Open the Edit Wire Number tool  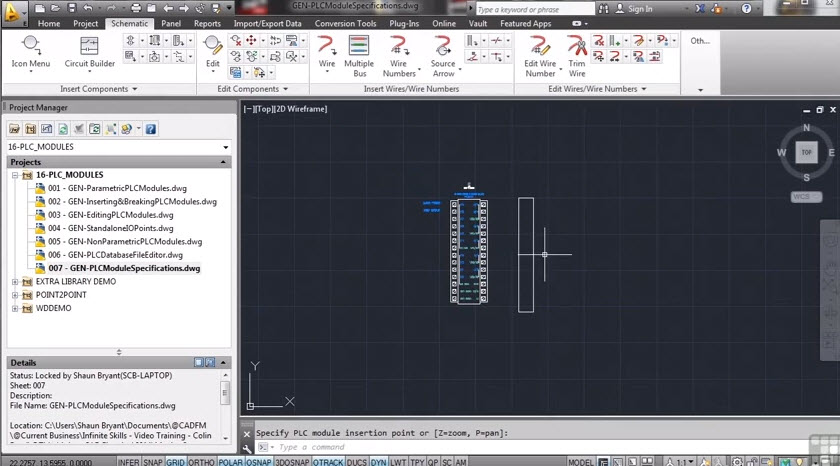click(540, 56)
